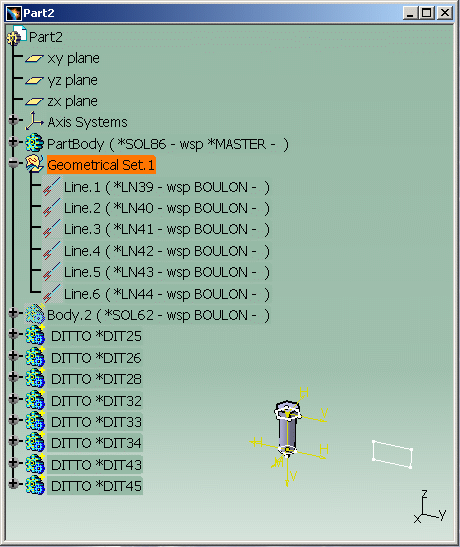Select the zx plane tree item

73,102
